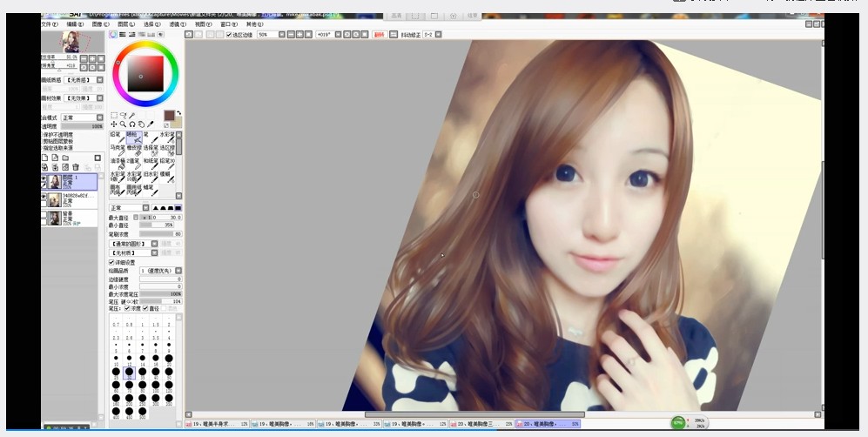Open layer blending mode 正常 dropdown

82,118
